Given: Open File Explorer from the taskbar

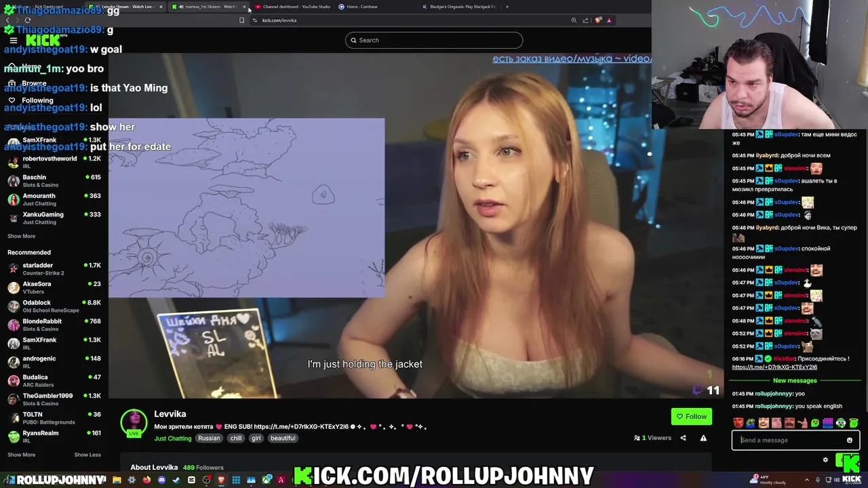Looking at the screenshot, I should (x=117, y=480).
